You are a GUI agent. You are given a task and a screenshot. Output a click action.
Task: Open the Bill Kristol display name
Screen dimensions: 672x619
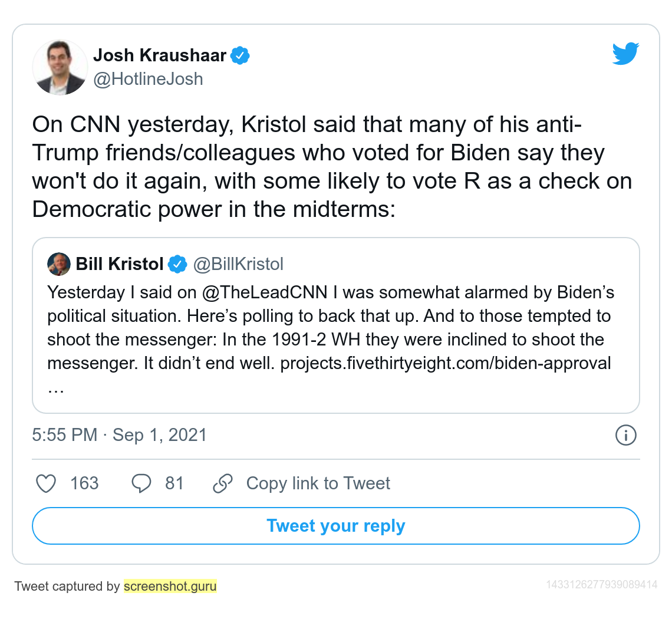tap(120, 264)
